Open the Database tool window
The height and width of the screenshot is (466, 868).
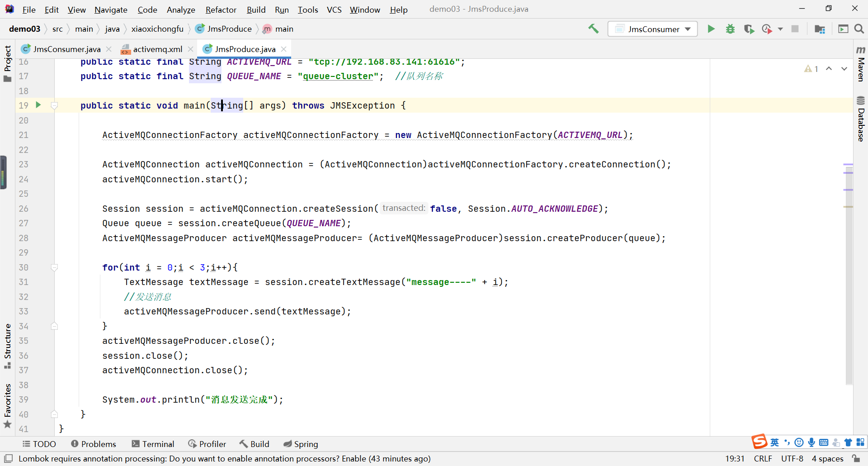click(x=861, y=119)
